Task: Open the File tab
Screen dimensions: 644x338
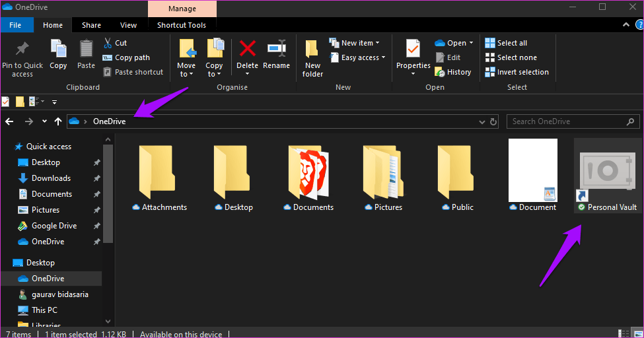Action: pos(15,25)
